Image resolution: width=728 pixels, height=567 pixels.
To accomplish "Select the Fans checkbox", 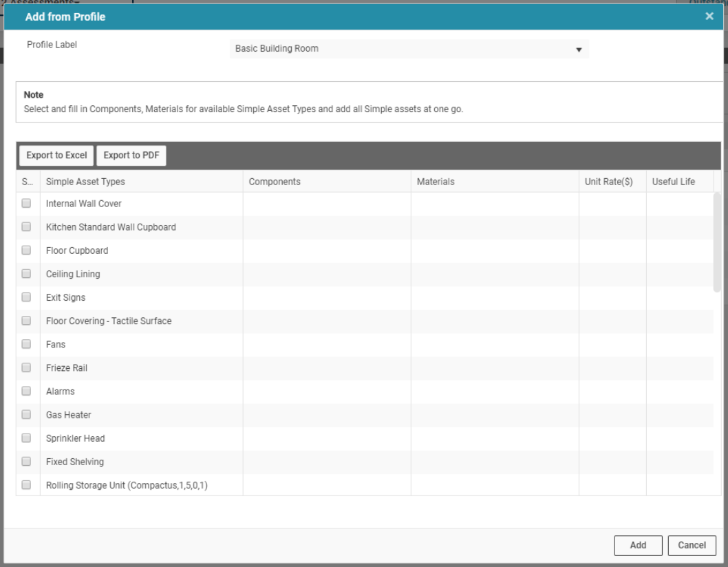I will point(26,344).
